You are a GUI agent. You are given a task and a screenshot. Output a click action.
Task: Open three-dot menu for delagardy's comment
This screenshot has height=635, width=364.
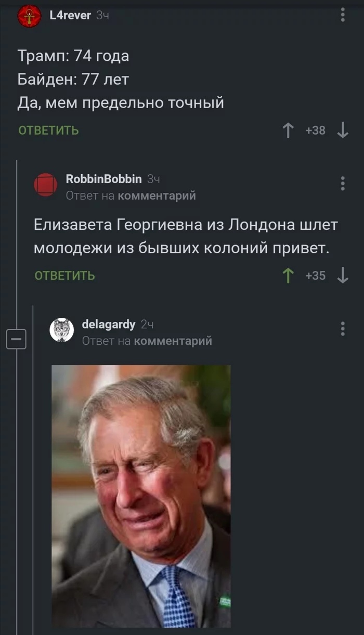coord(343,328)
